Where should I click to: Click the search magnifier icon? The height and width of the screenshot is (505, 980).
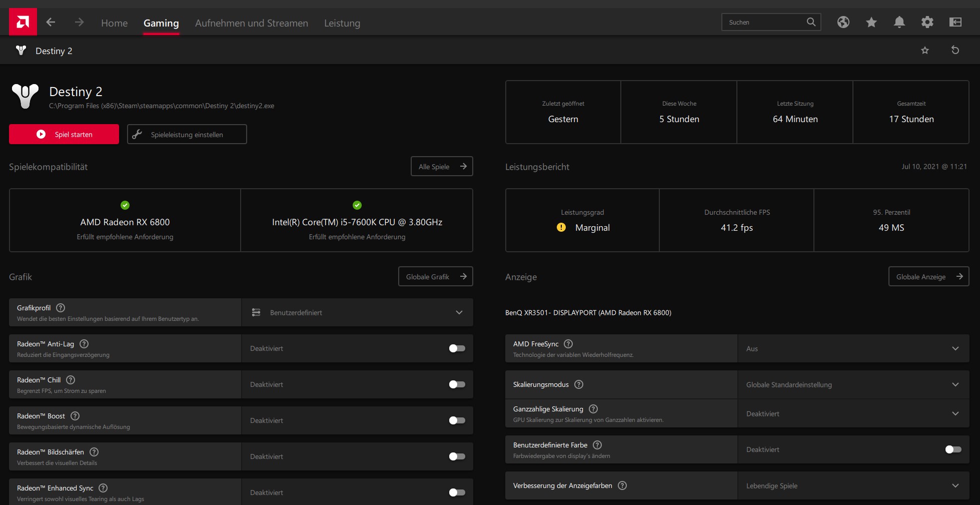(811, 22)
